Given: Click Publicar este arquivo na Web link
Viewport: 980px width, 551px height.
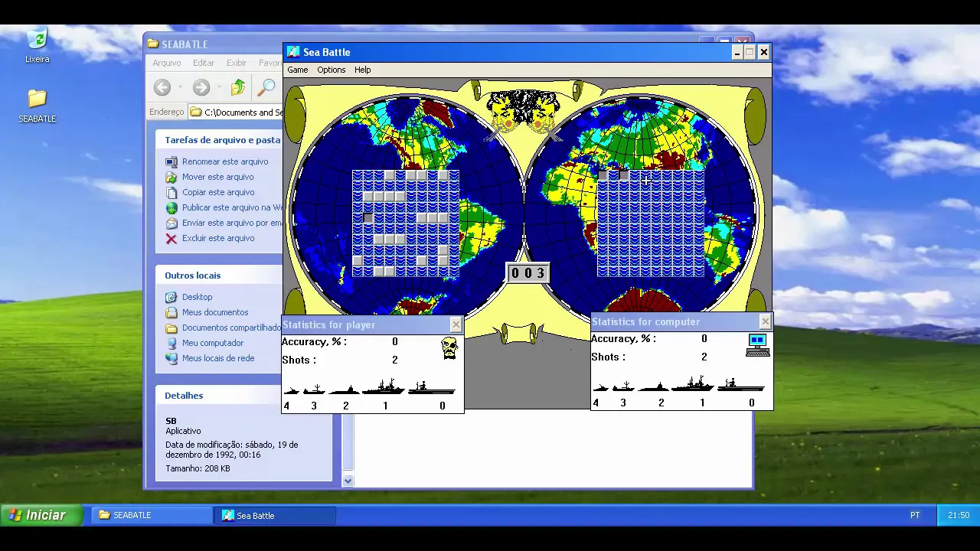Looking at the screenshot, I should [232, 207].
